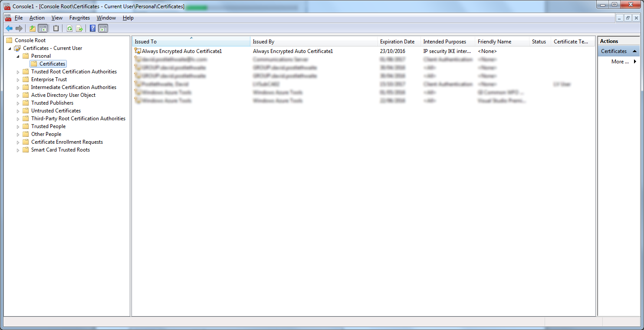
Task: Click expiration date 23/10/2016
Action: (392, 51)
